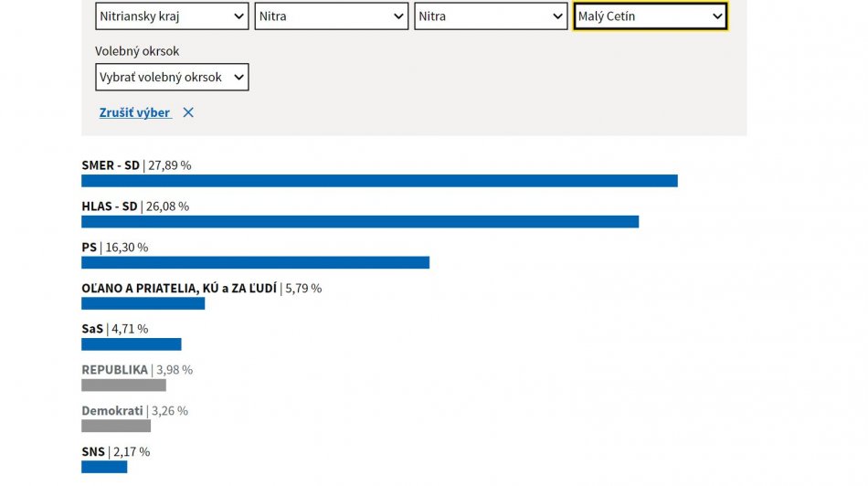Image resolution: width=868 pixels, height=486 pixels.
Task: Click the SNS blue result bar
Action: pos(104,467)
